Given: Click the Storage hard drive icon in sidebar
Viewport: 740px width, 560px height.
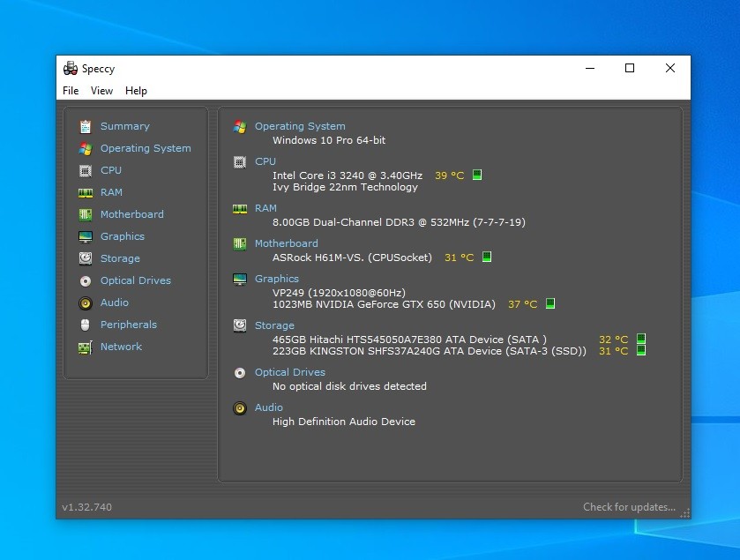Looking at the screenshot, I should [x=86, y=258].
